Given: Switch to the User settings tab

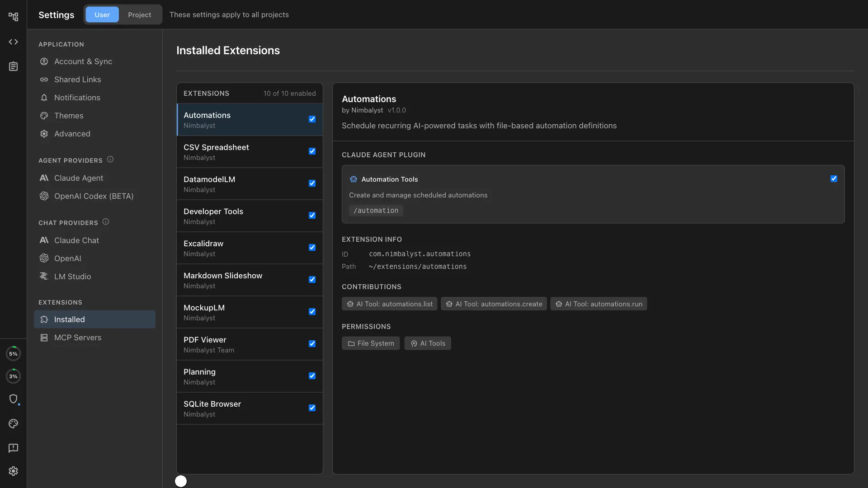Looking at the screenshot, I should [x=102, y=14].
